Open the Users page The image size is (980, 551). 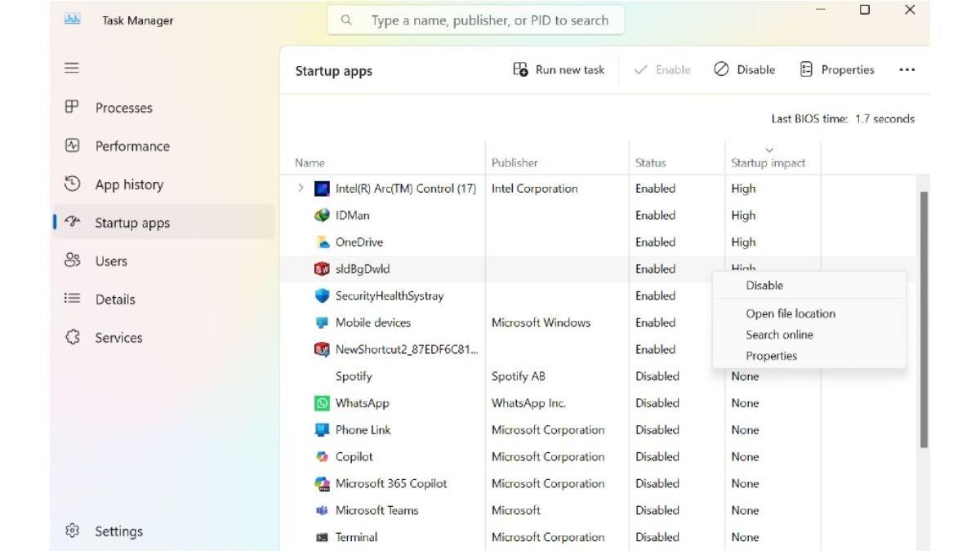163,261
